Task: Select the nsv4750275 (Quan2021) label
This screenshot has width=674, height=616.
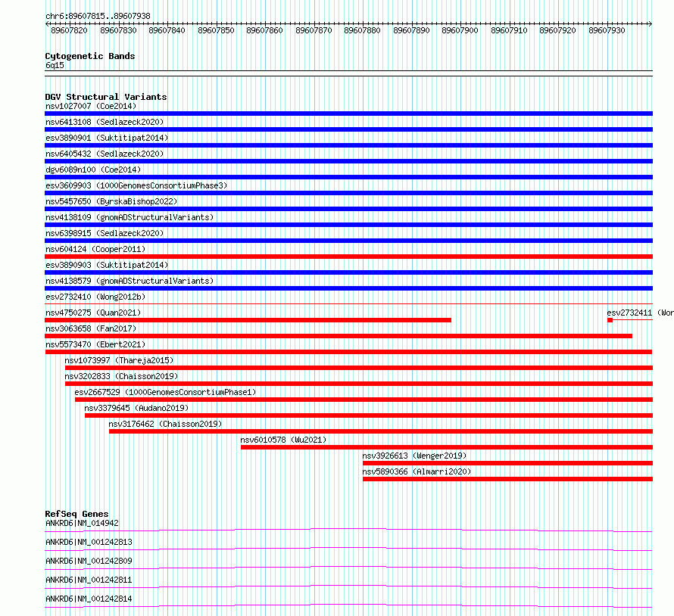Action: click(x=93, y=313)
